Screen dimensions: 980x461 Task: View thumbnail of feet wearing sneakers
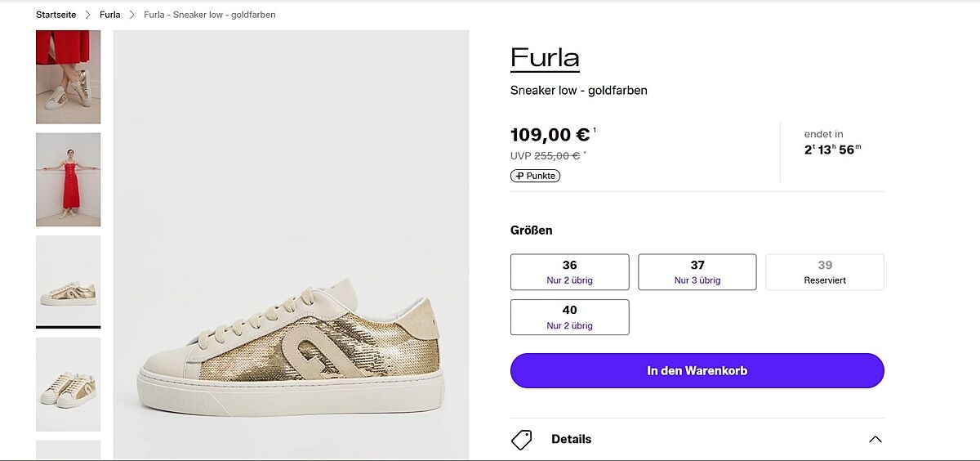point(69,78)
